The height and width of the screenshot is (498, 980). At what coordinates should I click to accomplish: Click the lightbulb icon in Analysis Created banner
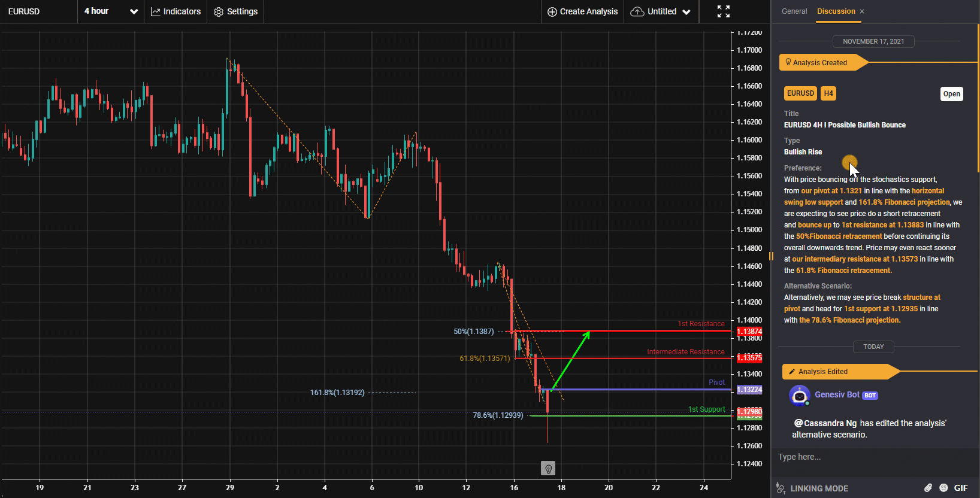pyautogui.click(x=788, y=62)
